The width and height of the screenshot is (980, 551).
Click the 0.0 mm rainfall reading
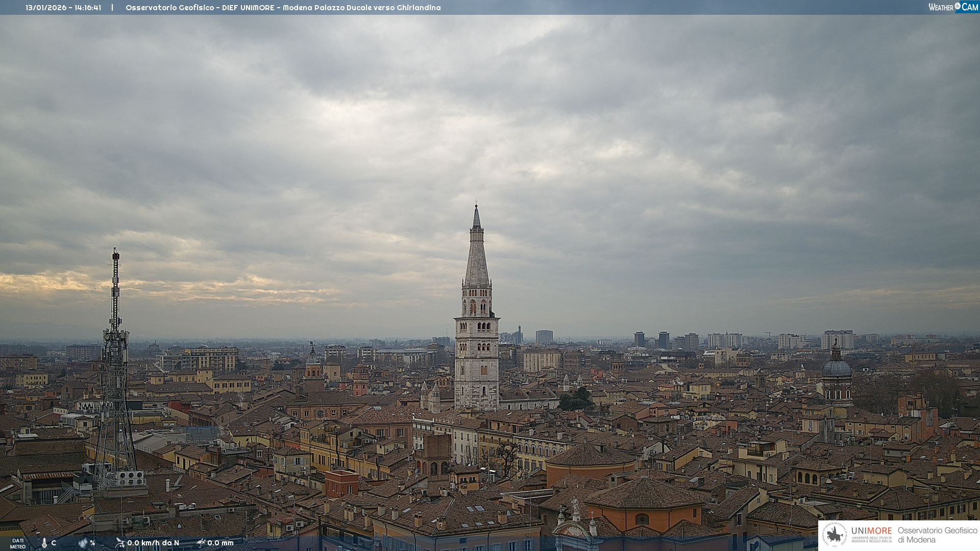point(220,543)
